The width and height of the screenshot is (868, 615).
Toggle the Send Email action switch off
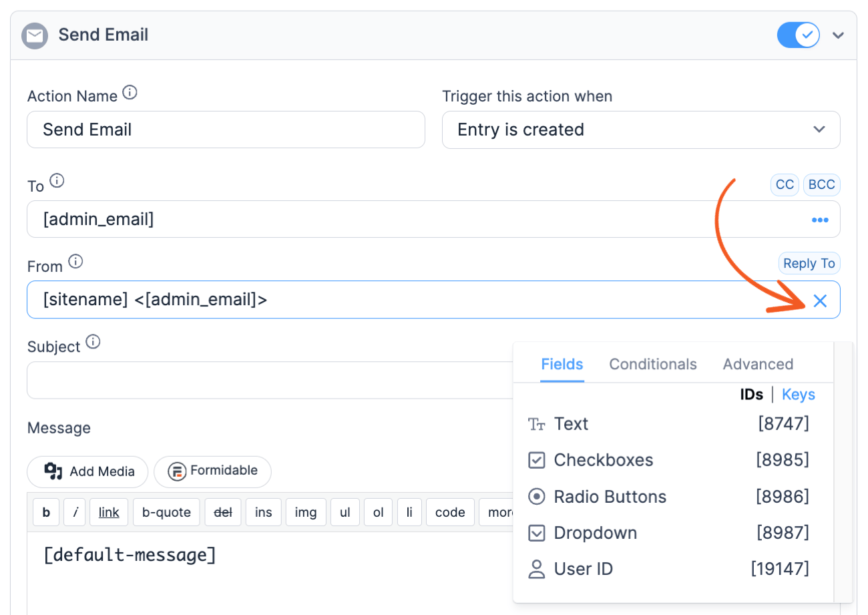tap(799, 35)
